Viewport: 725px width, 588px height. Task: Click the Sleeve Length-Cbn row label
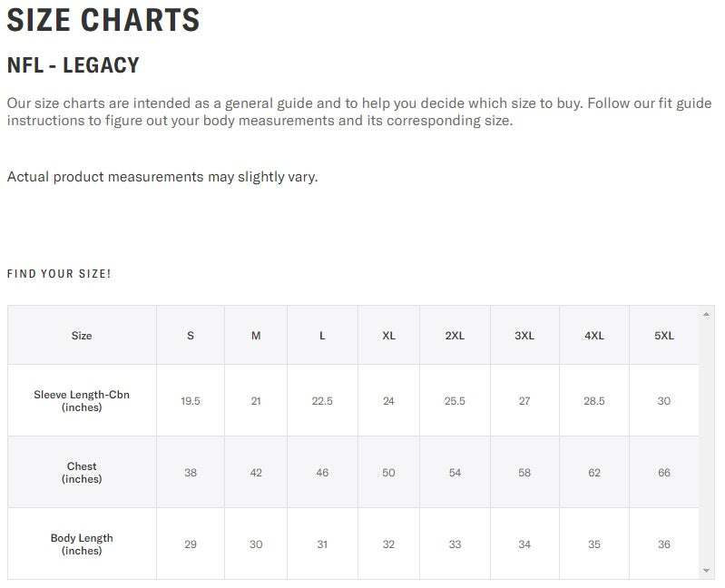point(82,401)
